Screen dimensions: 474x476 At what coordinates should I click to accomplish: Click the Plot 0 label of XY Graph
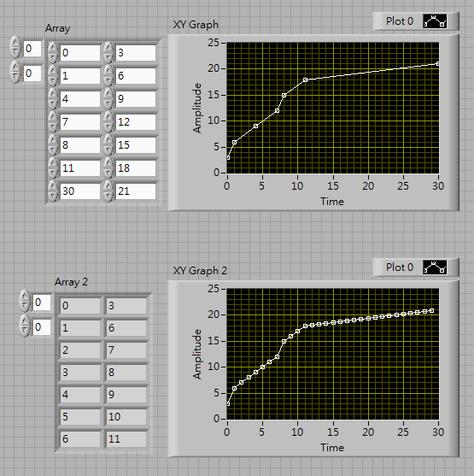[400, 21]
